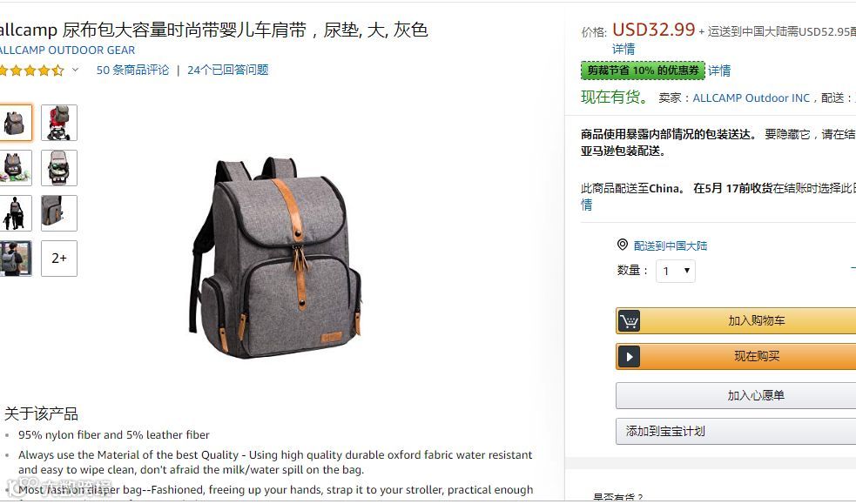View the thumbnail showing the open backpack interior
856x504 pixels.
pyautogui.click(x=59, y=168)
